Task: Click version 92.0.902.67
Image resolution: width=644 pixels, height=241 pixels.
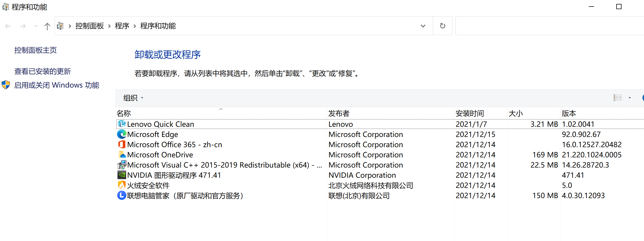Action: pos(581,134)
